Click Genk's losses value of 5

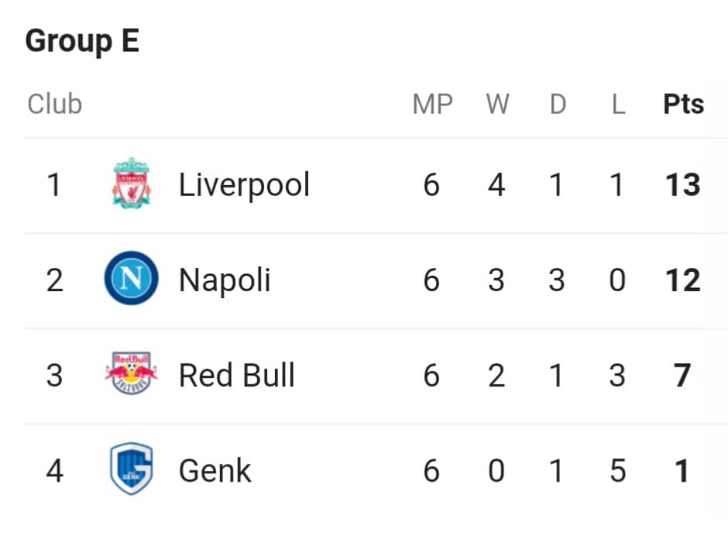[x=617, y=470]
